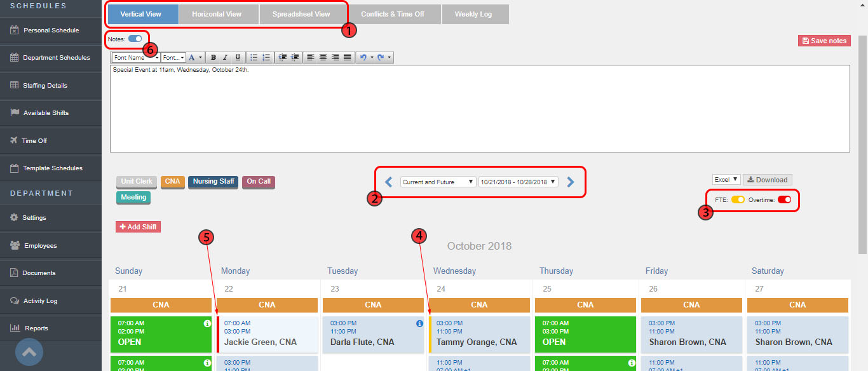
Task: Click the Add Shift button
Action: point(138,227)
